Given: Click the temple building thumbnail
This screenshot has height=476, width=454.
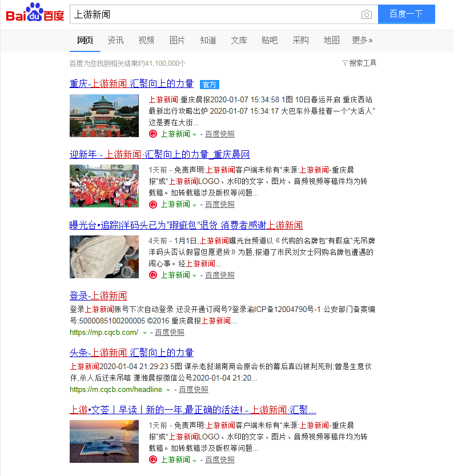Looking at the screenshot, I should click(104, 115).
